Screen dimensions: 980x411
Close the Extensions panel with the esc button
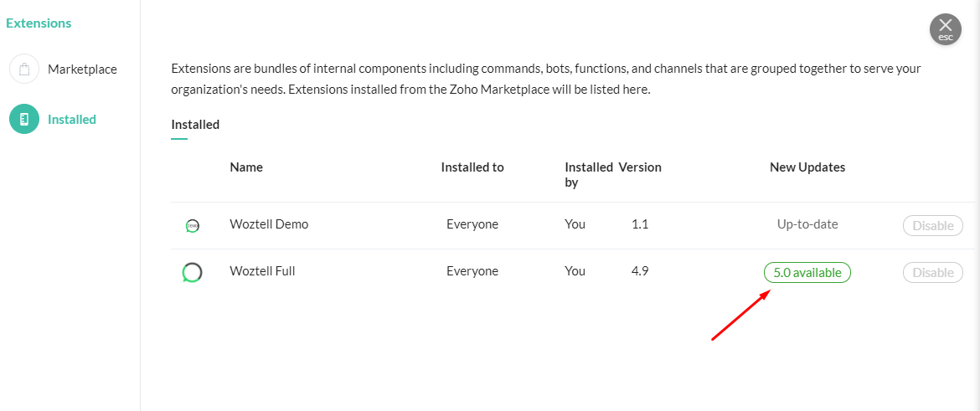[945, 29]
